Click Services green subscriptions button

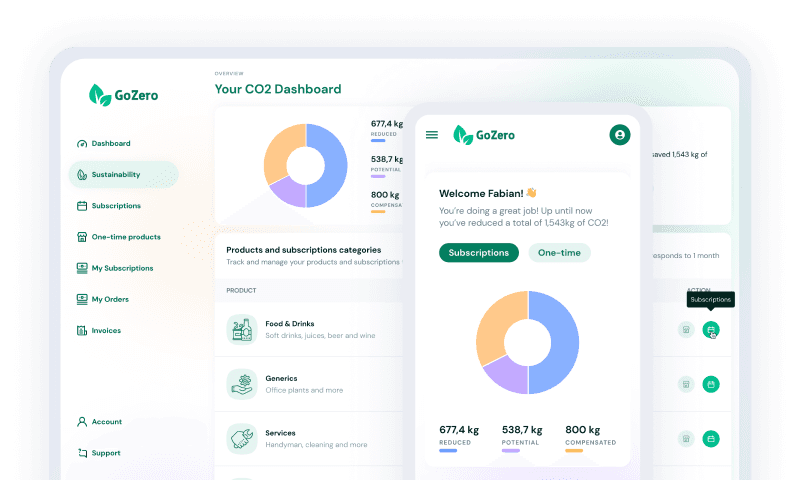(x=711, y=439)
